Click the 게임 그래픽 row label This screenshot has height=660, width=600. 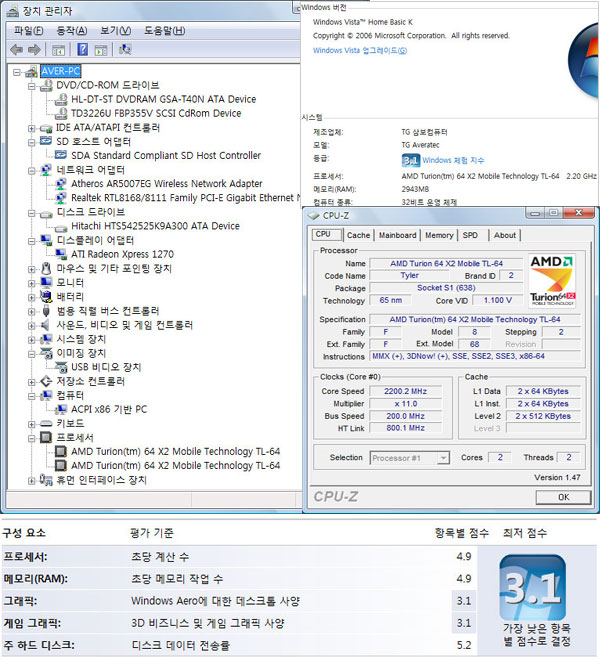click(x=32, y=623)
